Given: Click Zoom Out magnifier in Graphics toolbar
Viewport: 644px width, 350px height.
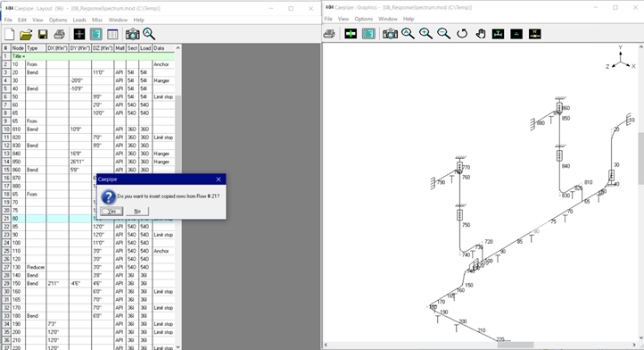Looking at the screenshot, I should click(444, 34).
